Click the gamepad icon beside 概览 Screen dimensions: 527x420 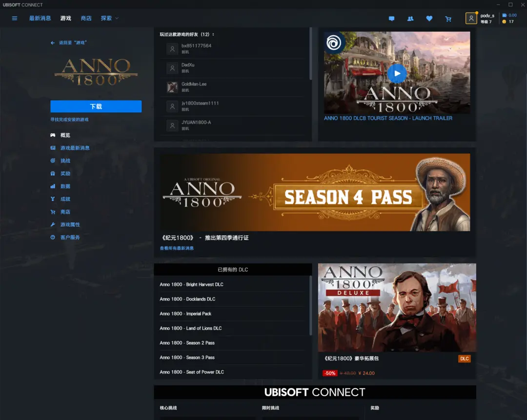pos(53,135)
